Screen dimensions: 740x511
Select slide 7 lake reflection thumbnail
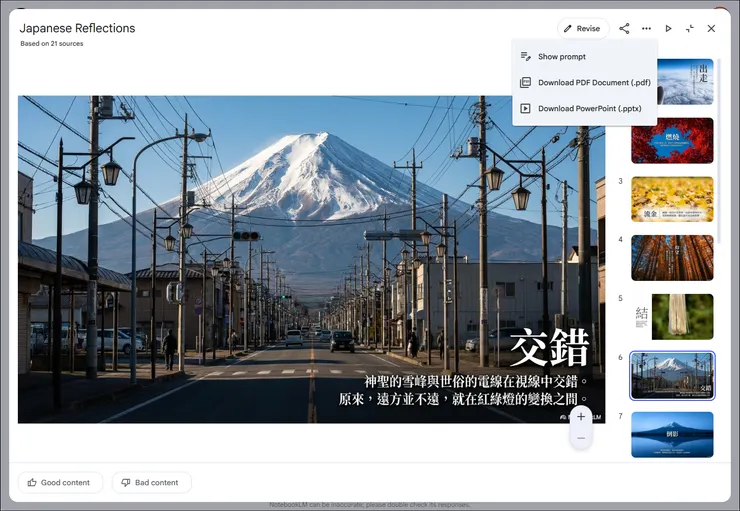point(672,435)
